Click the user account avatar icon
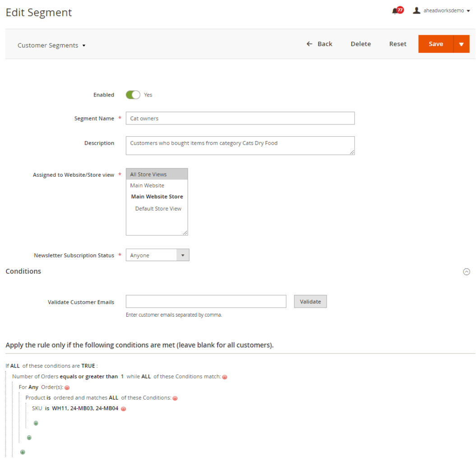 point(416,11)
